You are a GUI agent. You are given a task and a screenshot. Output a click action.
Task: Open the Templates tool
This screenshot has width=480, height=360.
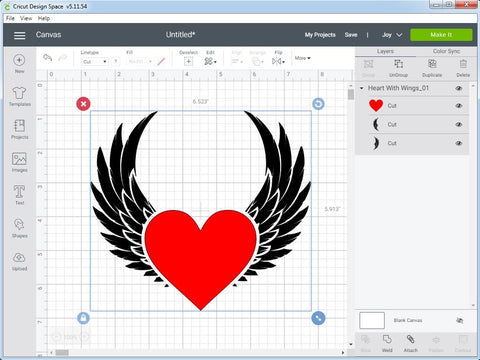click(19, 96)
